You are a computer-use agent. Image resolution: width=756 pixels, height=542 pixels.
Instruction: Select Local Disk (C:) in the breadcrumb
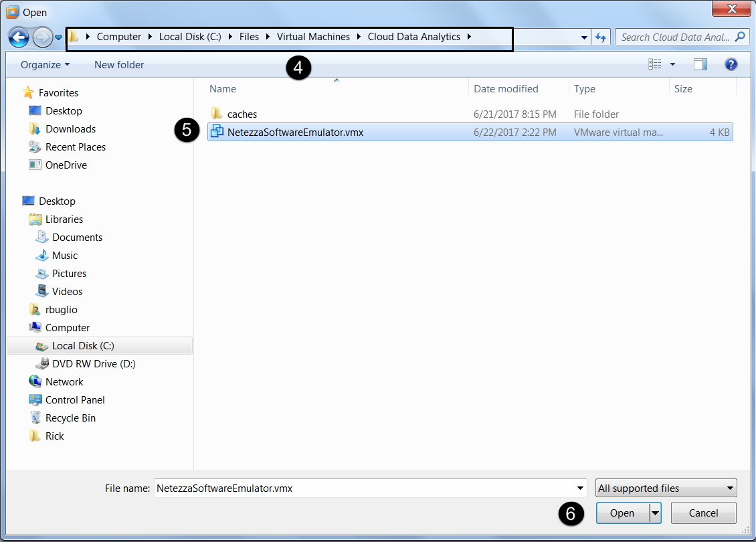coord(190,37)
